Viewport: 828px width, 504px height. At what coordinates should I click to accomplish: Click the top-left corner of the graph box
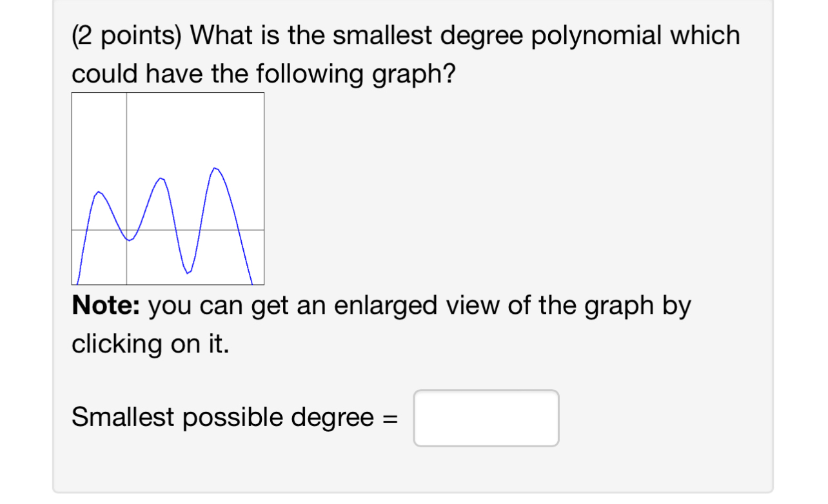72,93
